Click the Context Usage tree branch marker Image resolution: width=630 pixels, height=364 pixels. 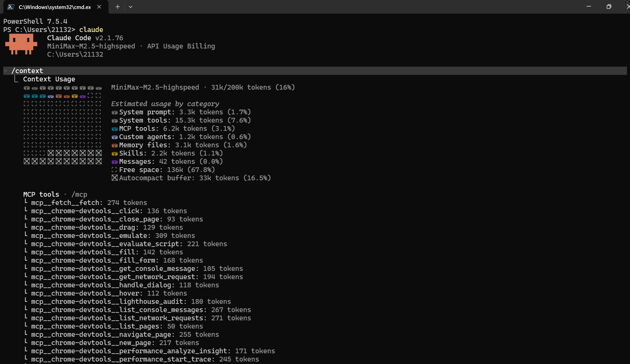click(x=16, y=79)
